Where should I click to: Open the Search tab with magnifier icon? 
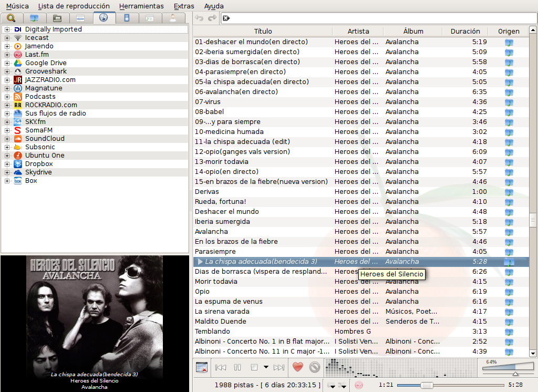(x=12, y=18)
